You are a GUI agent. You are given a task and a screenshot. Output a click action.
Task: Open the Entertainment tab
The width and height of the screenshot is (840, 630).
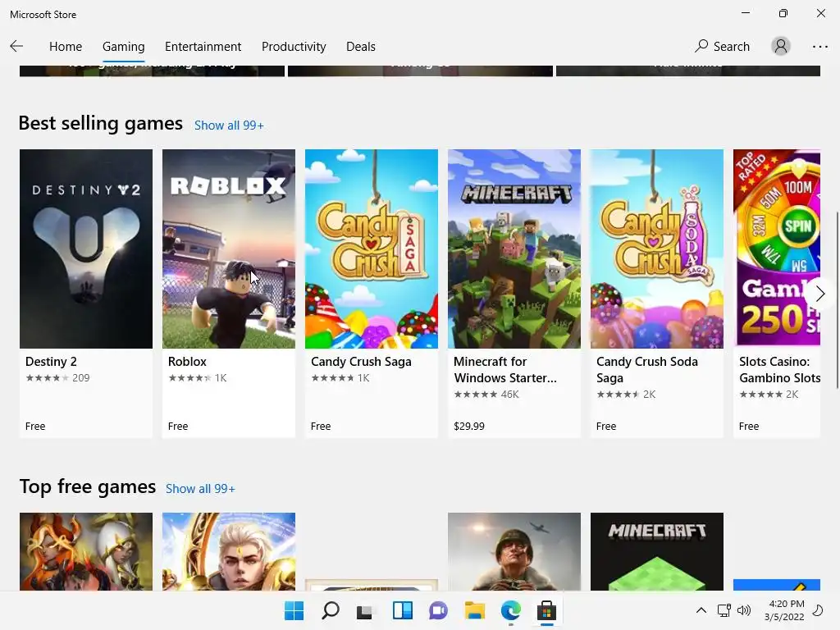203,47
